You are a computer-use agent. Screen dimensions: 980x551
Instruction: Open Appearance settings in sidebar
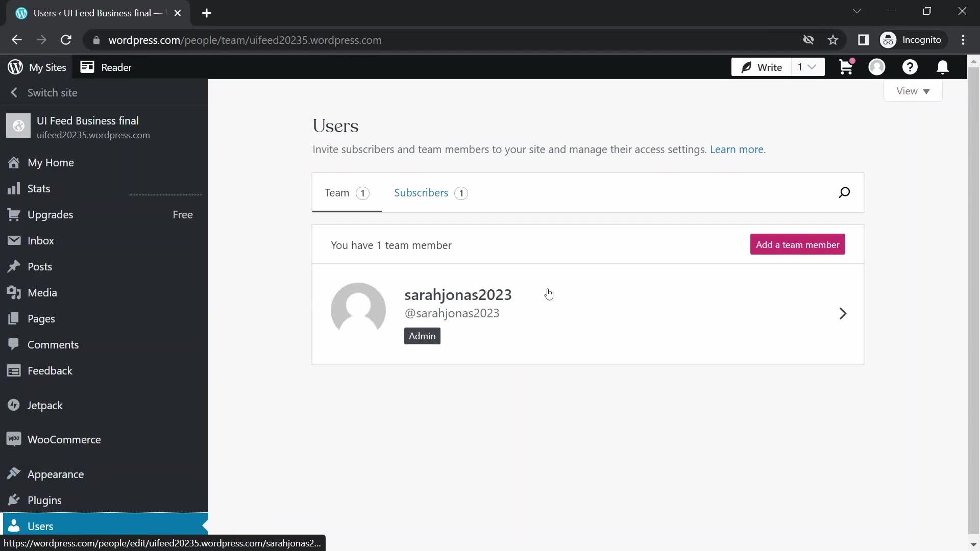(x=55, y=473)
